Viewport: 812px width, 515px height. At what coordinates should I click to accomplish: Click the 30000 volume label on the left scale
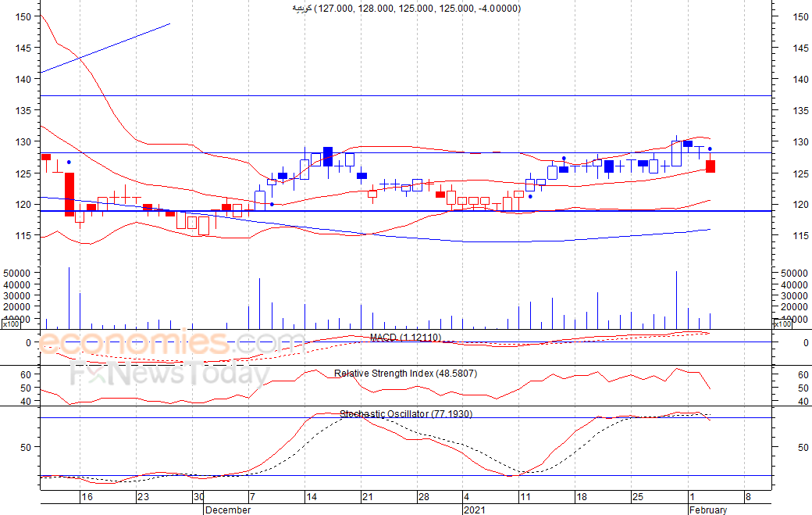pyautogui.click(x=16, y=295)
